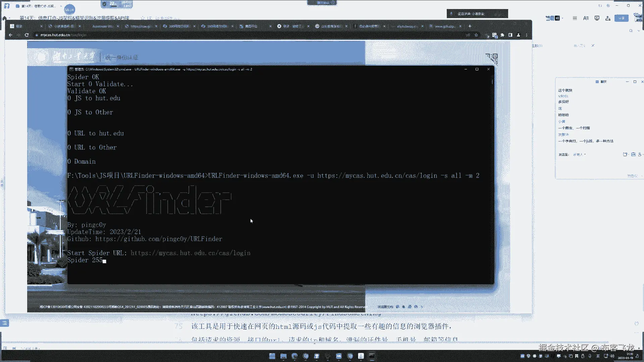
Task: Switch to the www.gzhu browser tab
Action: pyautogui.click(x=445, y=26)
